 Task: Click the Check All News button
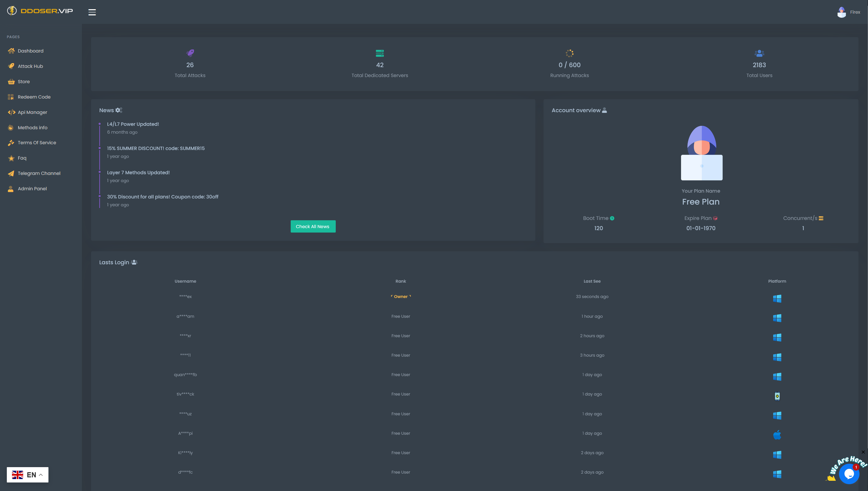[313, 226]
